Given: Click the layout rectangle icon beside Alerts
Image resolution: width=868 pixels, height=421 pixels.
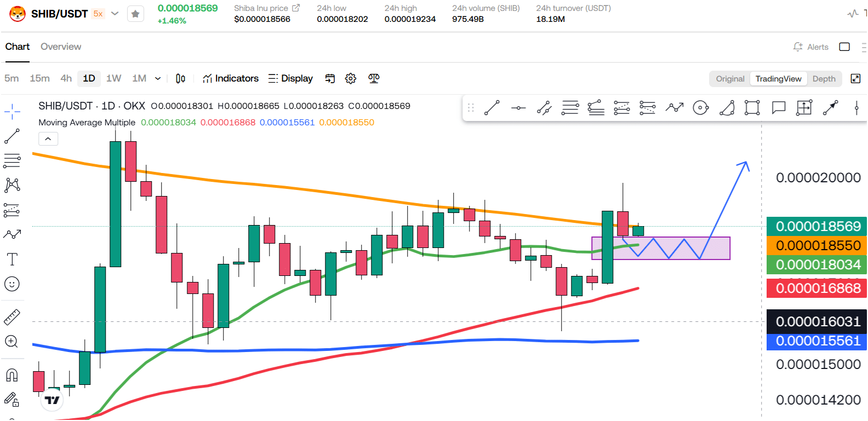Looking at the screenshot, I should point(844,47).
